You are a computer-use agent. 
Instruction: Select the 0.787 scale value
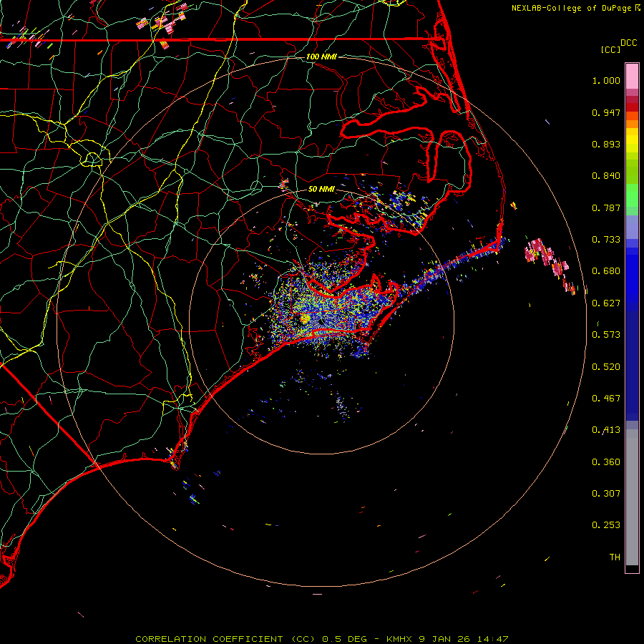click(606, 208)
